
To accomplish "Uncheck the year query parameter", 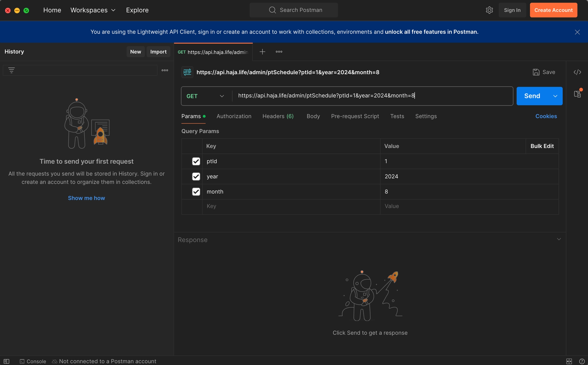I will pyautogui.click(x=196, y=176).
